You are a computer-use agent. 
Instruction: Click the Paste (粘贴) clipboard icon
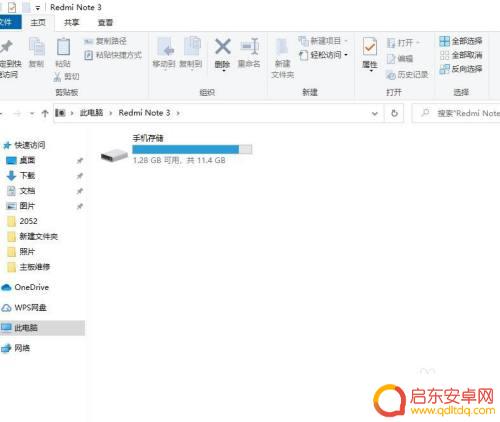pyautogui.click(x=63, y=47)
